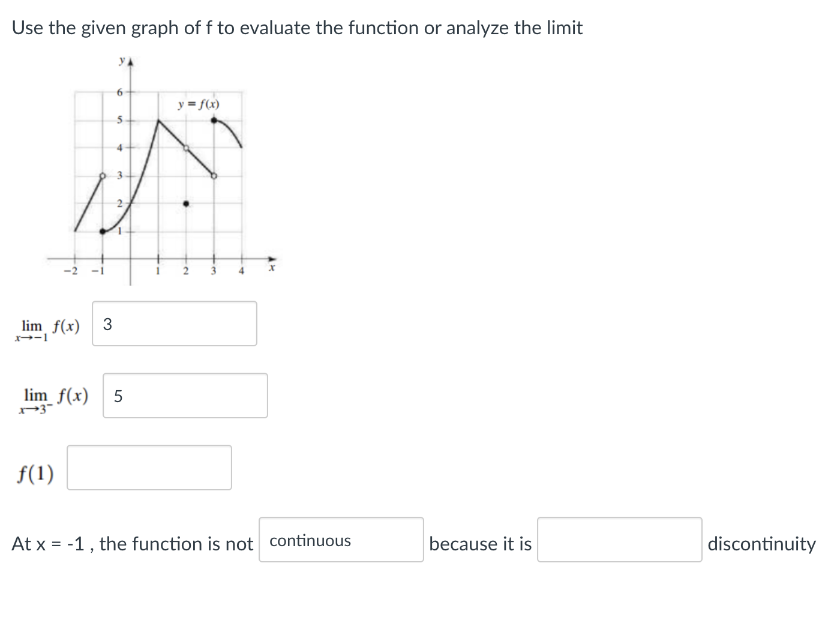Viewport: 840px width, 620px height.
Task: Click the answer box containing 5
Action: (x=185, y=395)
